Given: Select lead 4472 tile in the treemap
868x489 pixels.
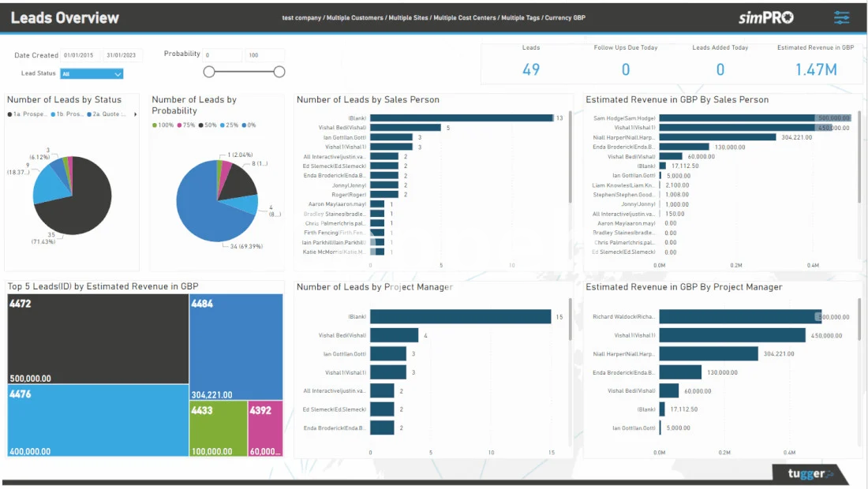Looking at the screenshot, I should (x=98, y=339).
